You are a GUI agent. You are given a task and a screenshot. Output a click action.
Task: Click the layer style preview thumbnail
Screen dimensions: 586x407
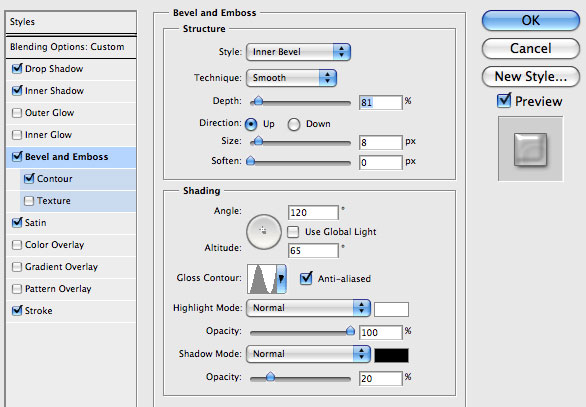(530, 149)
